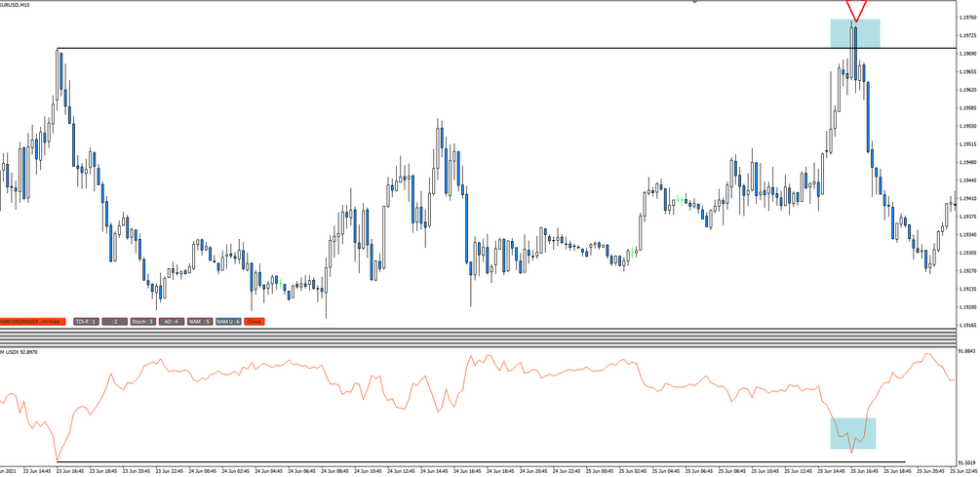This screenshot has width=980, height=477.
Task: Click the USDX 92.8970 indicator label
Action: pos(20,352)
